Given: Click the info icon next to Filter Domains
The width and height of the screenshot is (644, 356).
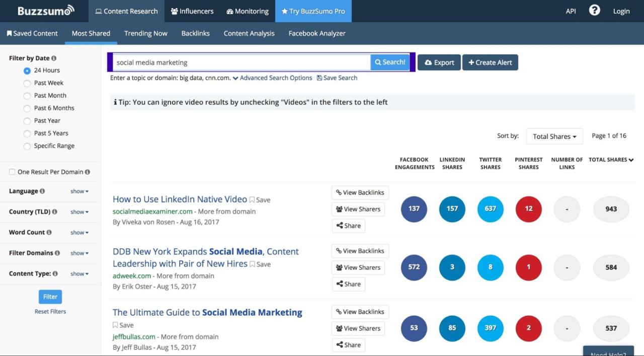Looking at the screenshot, I should pyautogui.click(x=57, y=253).
